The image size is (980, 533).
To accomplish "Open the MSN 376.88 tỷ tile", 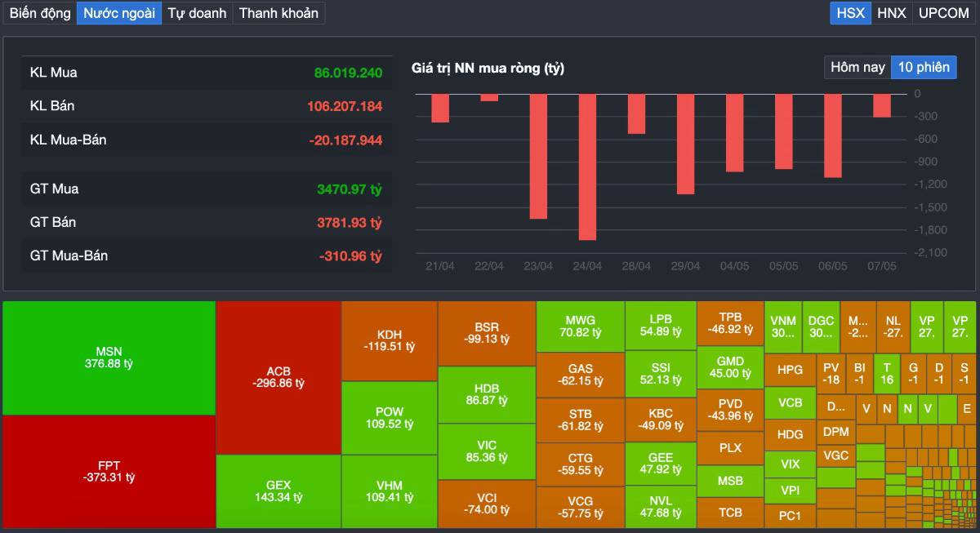I will click(x=109, y=358).
